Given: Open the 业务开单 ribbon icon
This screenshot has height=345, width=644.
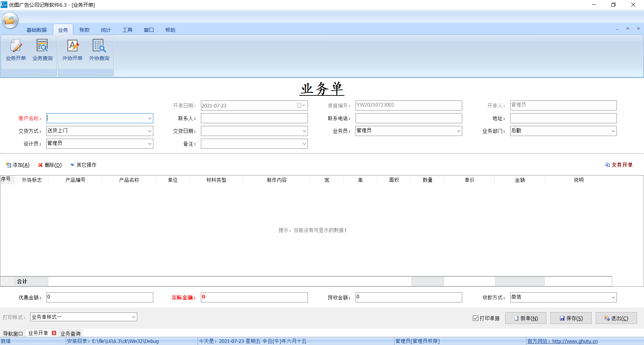Looking at the screenshot, I should click(x=15, y=50).
